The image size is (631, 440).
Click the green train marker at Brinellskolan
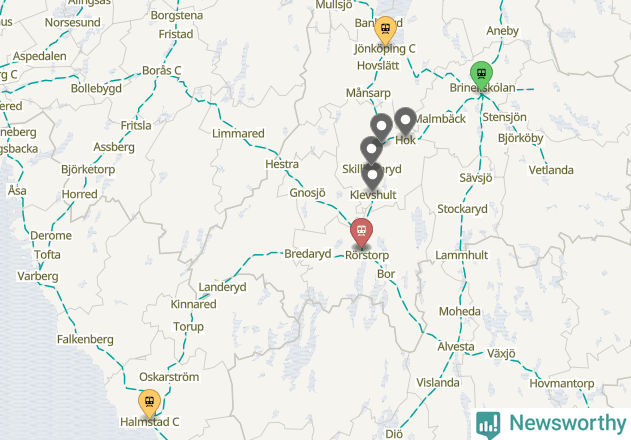pyautogui.click(x=481, y=76)
